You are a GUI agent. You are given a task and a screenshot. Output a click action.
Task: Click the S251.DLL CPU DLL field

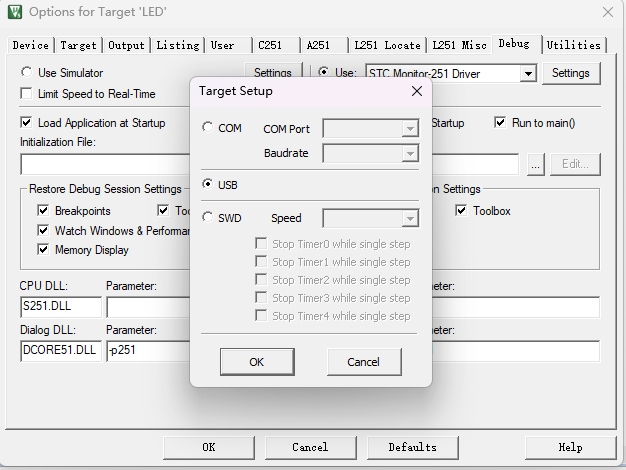point(61,307)
